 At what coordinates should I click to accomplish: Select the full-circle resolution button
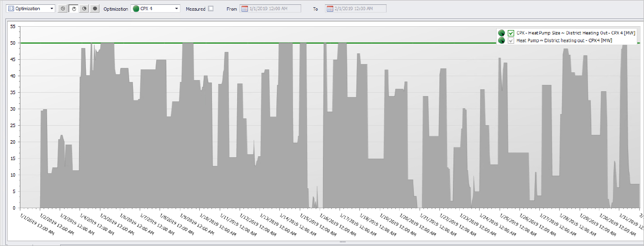[95, 8]
